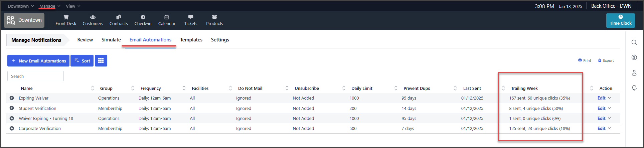The image size is (644, 148).
Task: Export the automations list
Action: 606,60
